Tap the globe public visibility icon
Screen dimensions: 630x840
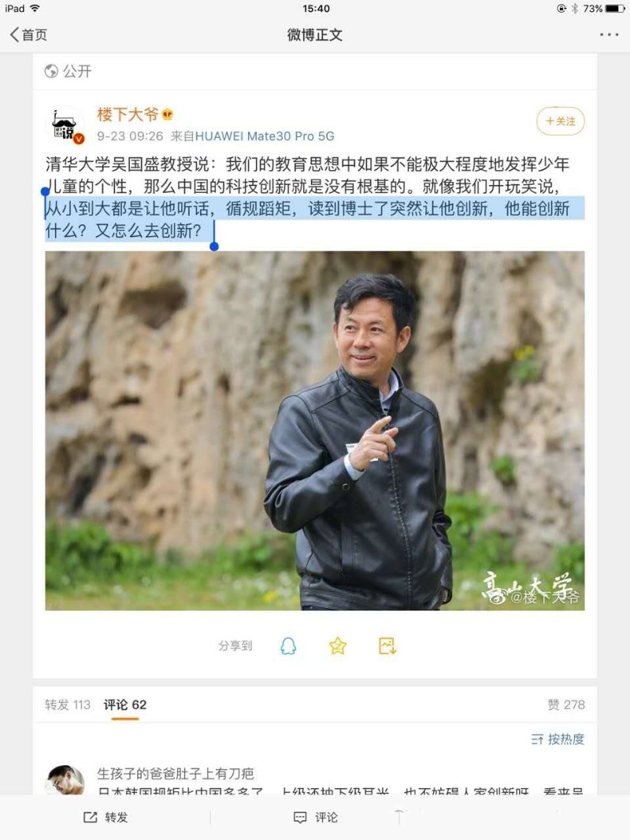tap(51, 71)
